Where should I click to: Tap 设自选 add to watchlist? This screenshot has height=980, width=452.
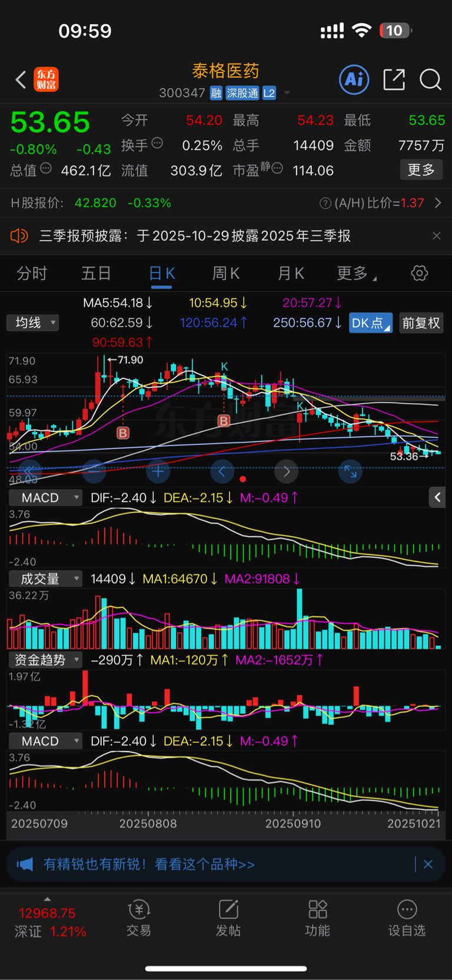[407, 919]
